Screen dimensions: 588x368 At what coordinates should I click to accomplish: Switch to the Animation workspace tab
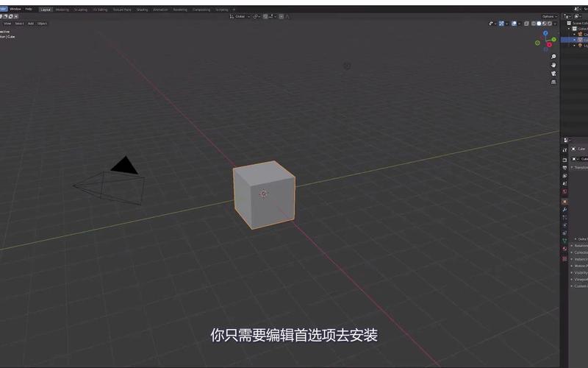pos(160,10)
